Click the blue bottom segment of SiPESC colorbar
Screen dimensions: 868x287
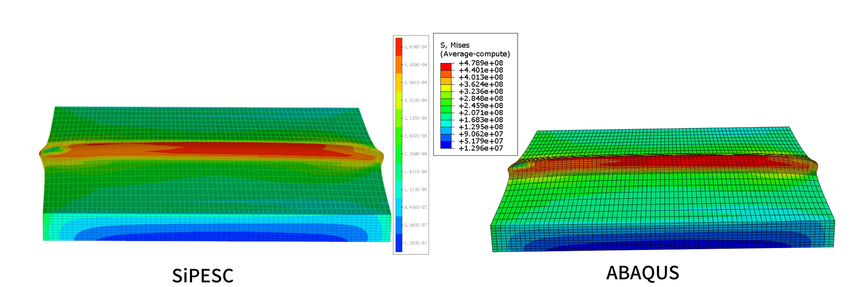(399, 243)
